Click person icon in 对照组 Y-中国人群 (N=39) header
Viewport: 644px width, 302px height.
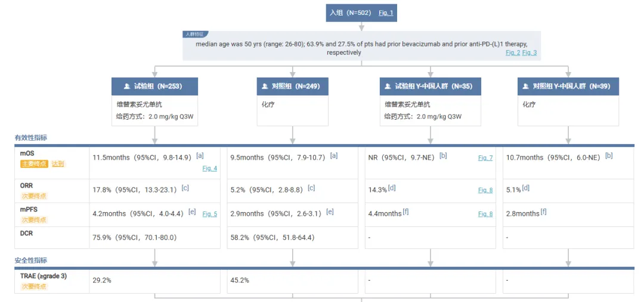tap(526, 86)
